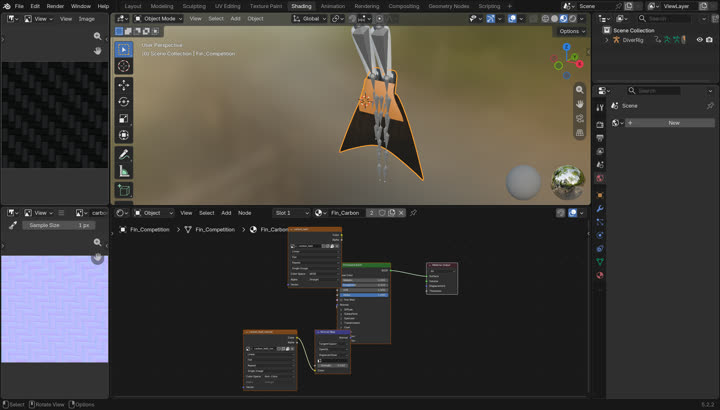720x410 pixels.
Task: Toggle viewport overlays button
Action: click(x=512, y=19)
